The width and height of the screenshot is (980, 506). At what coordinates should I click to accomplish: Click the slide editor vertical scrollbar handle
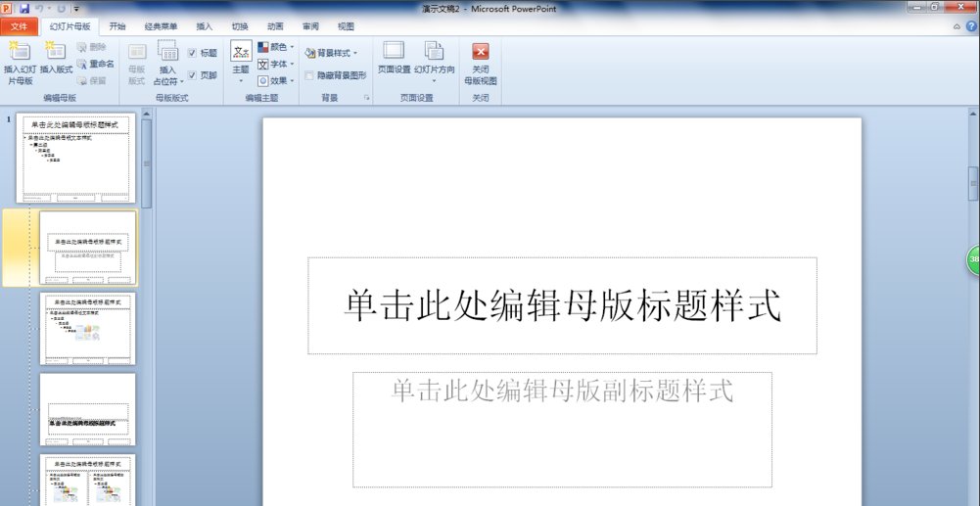coord(974,184)
